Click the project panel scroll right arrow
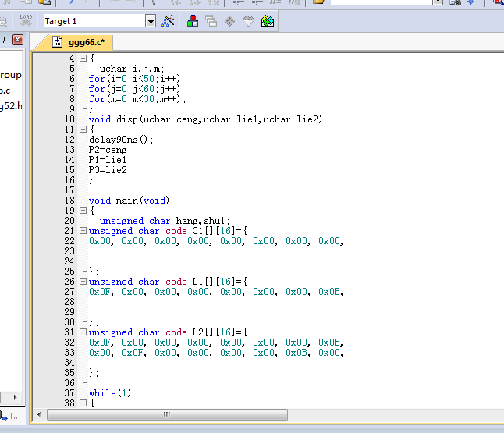The image size is (504, 433). pos(15,397)
